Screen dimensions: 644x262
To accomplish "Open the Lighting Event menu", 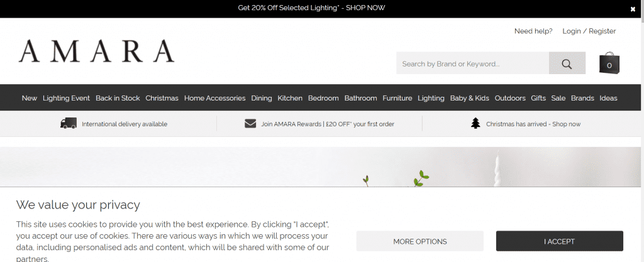I will click(x=66, y=98).
